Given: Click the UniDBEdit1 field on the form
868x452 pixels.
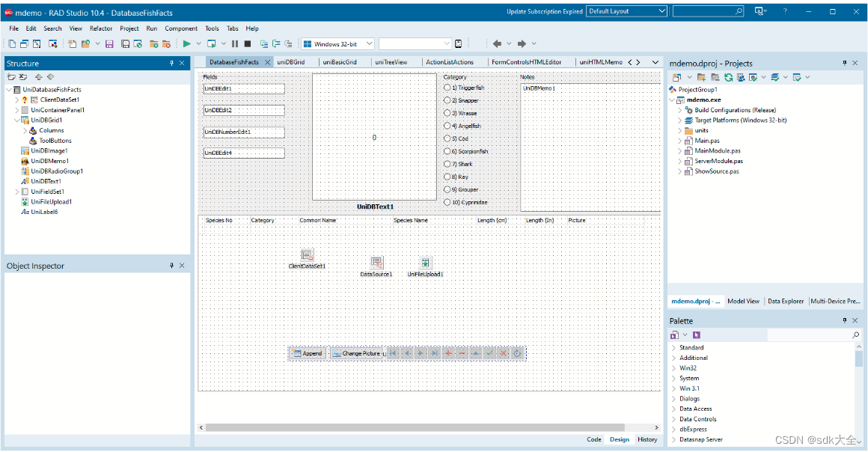Looking at the screenshot, I should (244, 88).
